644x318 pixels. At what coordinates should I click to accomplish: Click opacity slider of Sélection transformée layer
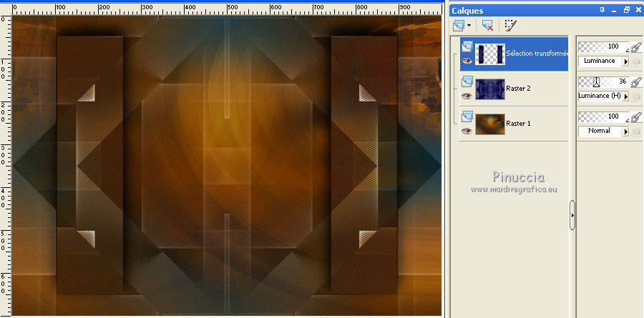604,46
